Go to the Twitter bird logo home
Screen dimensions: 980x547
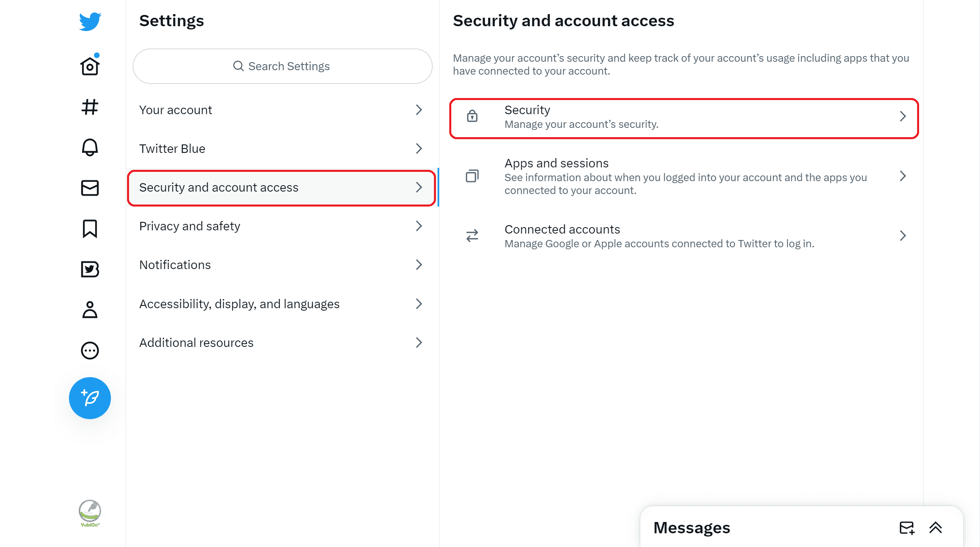point(90,21)
